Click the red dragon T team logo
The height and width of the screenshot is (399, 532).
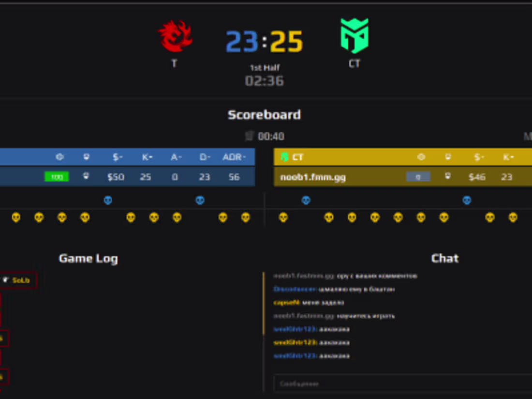175,36
